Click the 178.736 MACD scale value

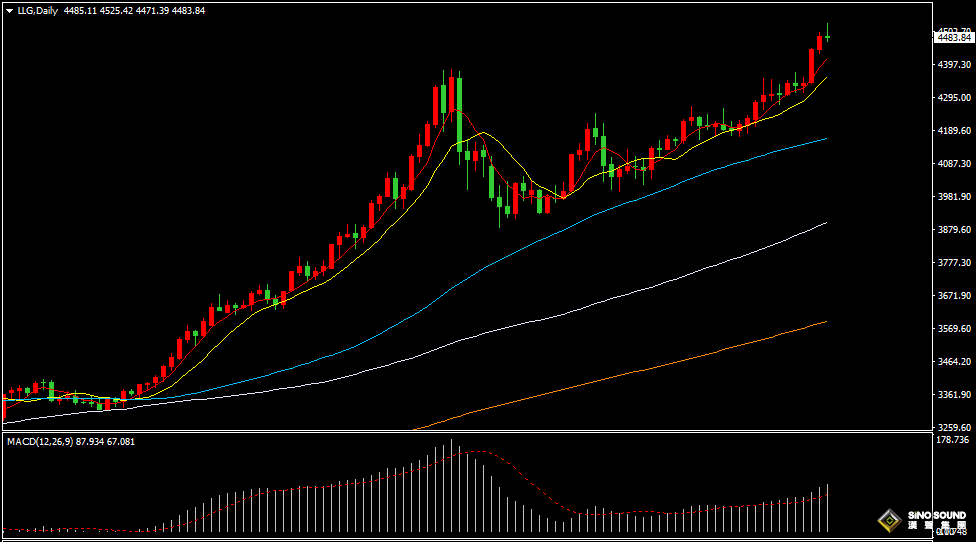[951, 439]
